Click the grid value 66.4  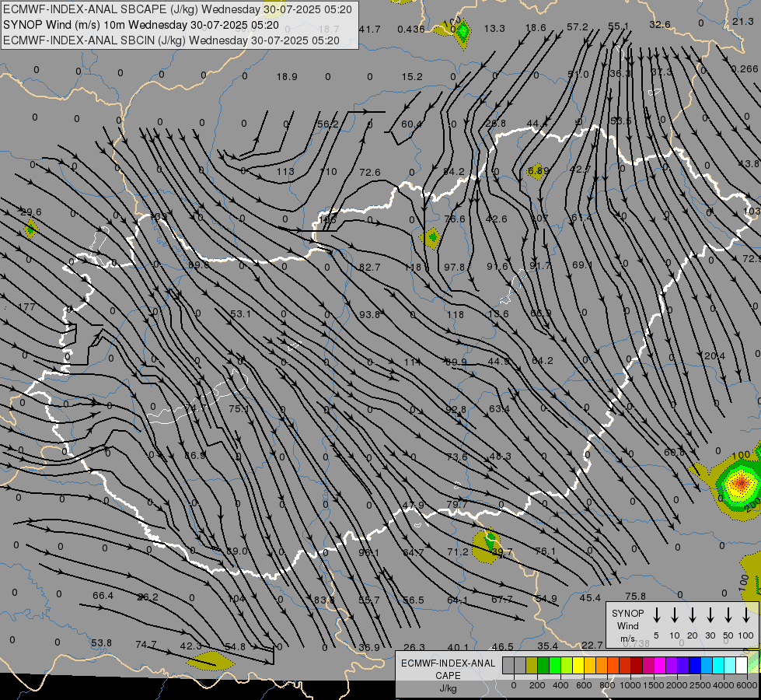[x=103, y=595]
